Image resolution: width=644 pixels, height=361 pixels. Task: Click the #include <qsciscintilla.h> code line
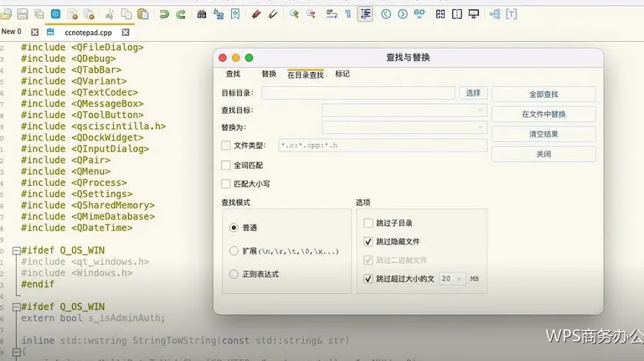click(x=93, y=126)
